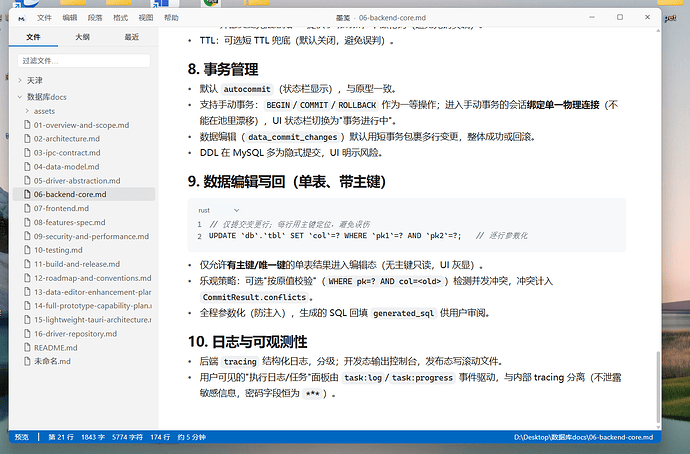This screenshot has height=454, width=690.
Task: Expand the assets folder chevron
Action: (27, 111)
